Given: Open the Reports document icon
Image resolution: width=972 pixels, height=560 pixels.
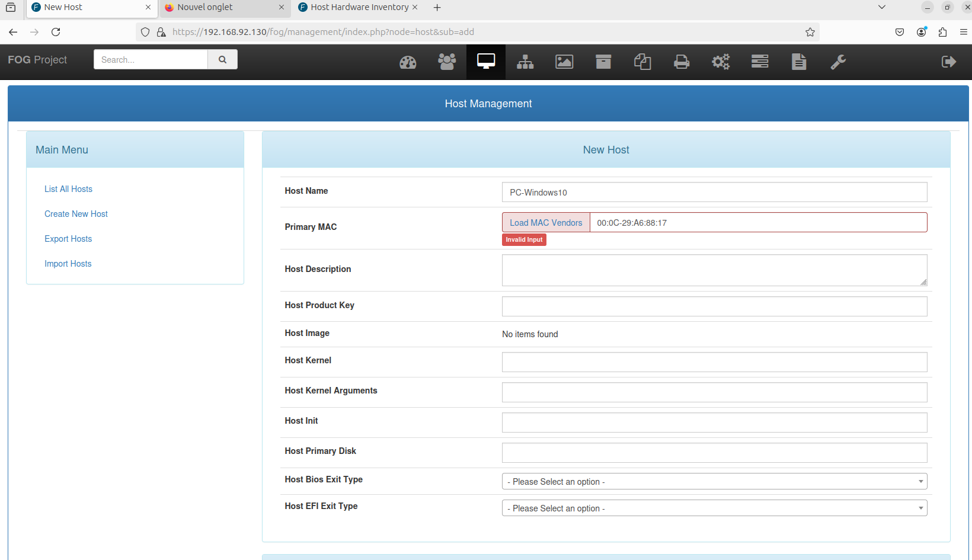Looking at the screenshot, I should 799,62.
